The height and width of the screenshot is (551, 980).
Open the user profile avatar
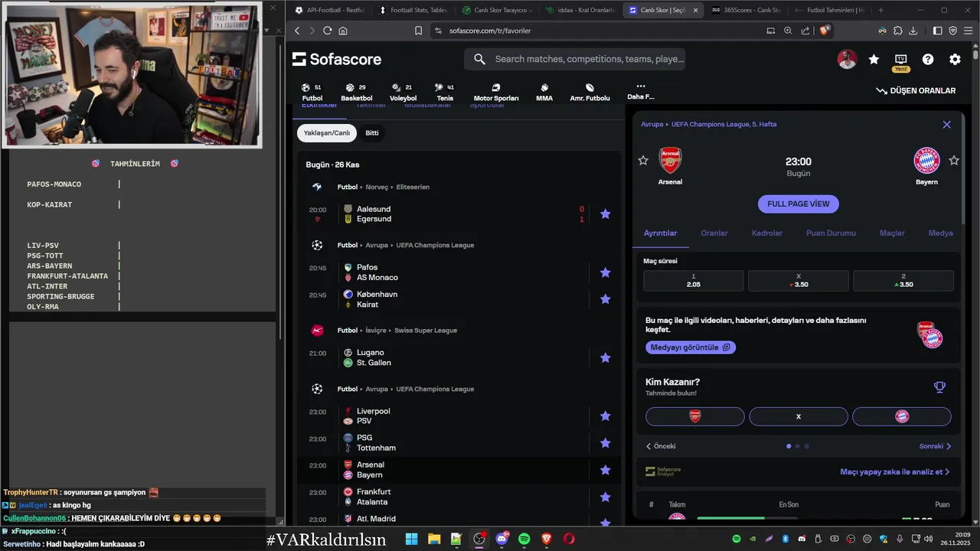point(847,59)
